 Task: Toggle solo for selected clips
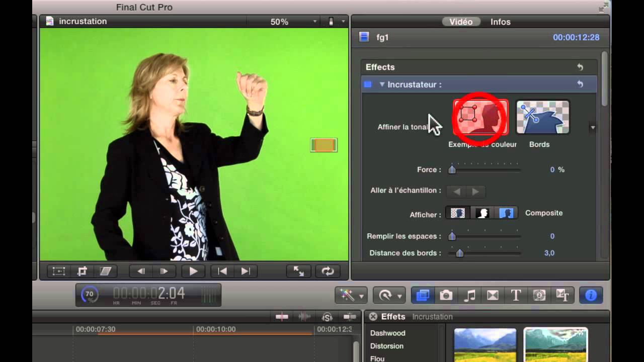[x=327, y=317]
